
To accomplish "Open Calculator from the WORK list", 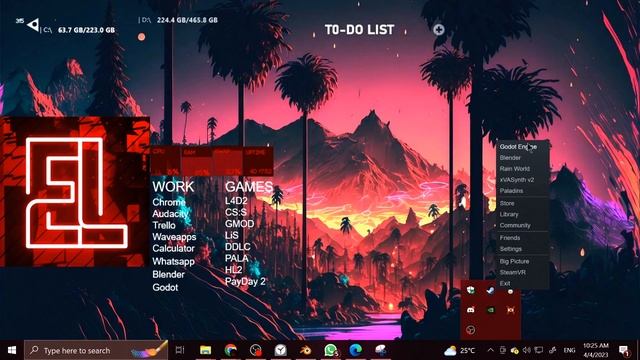I will (x=173, y=248).
